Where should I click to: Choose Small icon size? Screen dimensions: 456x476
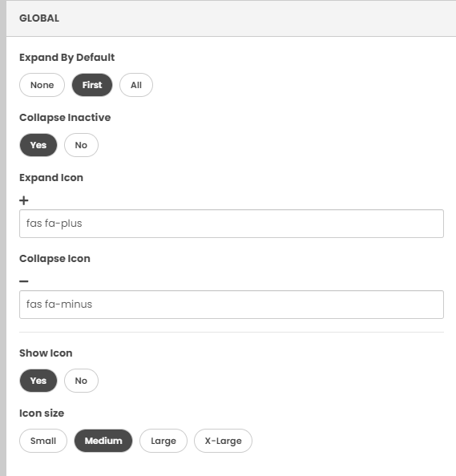43,441
